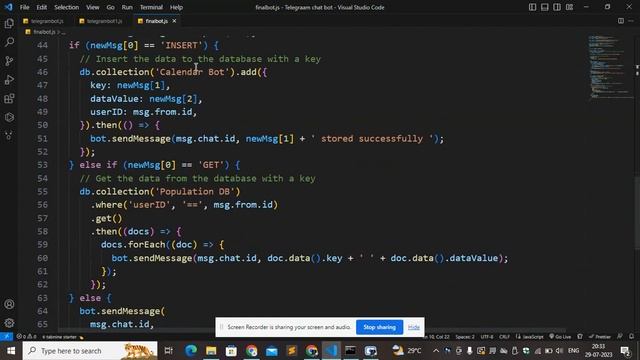The image size is (640, 360).
Task: Open the clock showing 20:33
Action: [598, 351]
